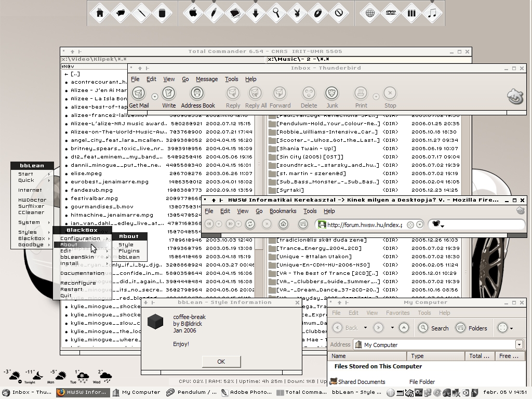Open the Bookmarks menu in Firefox

tap(283, 211)
